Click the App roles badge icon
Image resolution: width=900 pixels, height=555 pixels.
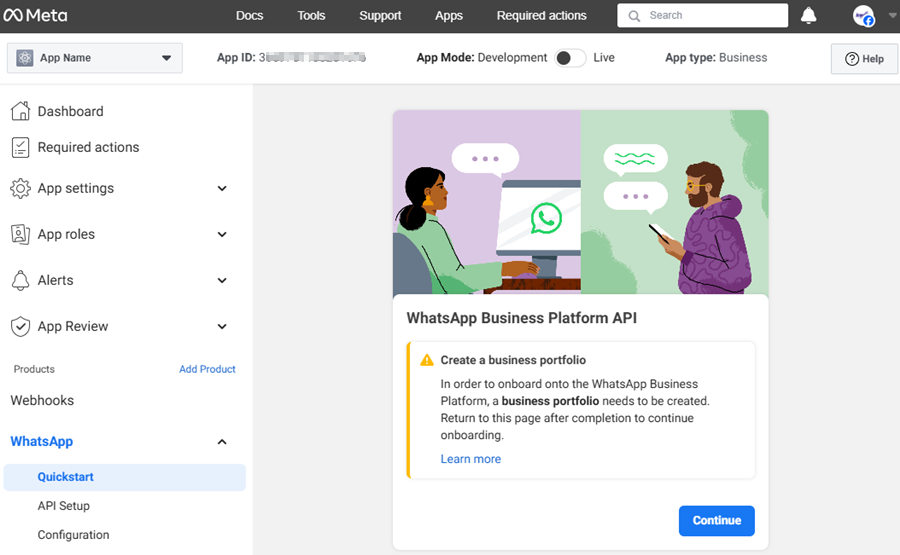click(x=21, y=234)
